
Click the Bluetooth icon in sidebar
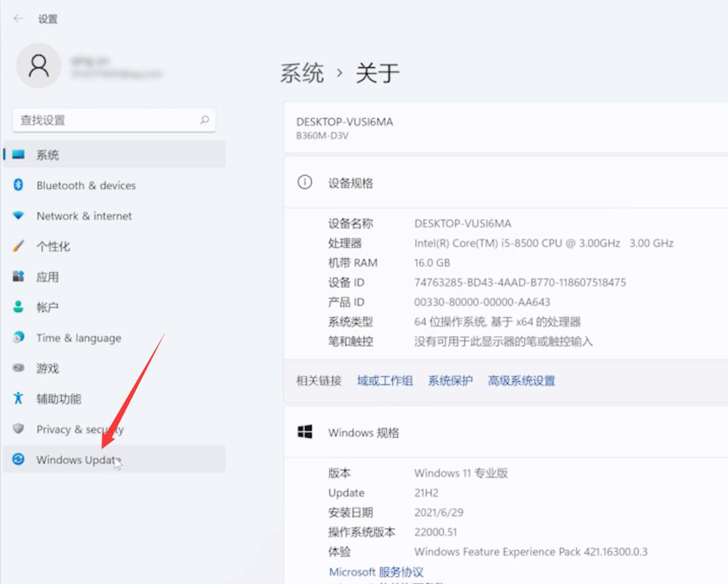click(18, 185)
